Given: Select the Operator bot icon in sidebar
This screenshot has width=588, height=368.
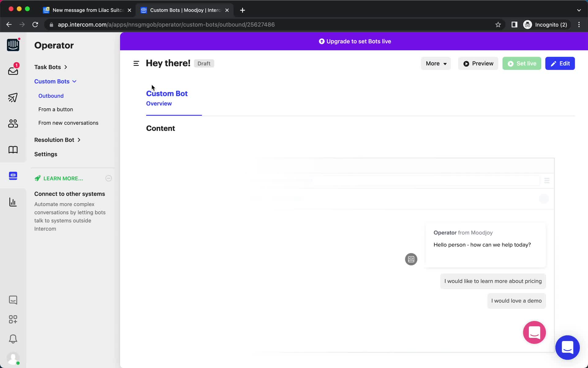Looking at the screenshot, I should pyautogui.click(x=13, y=176).
